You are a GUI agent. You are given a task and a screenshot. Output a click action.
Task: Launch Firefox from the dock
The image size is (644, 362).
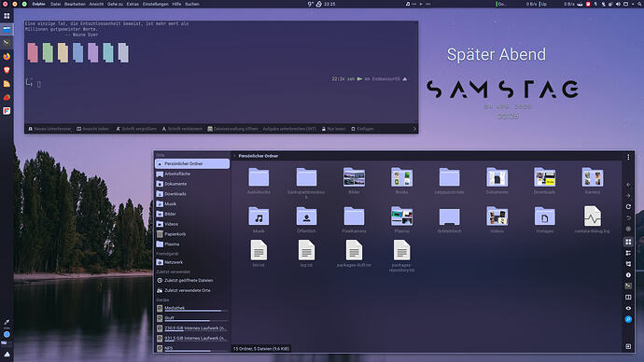(x=7, y=56)
